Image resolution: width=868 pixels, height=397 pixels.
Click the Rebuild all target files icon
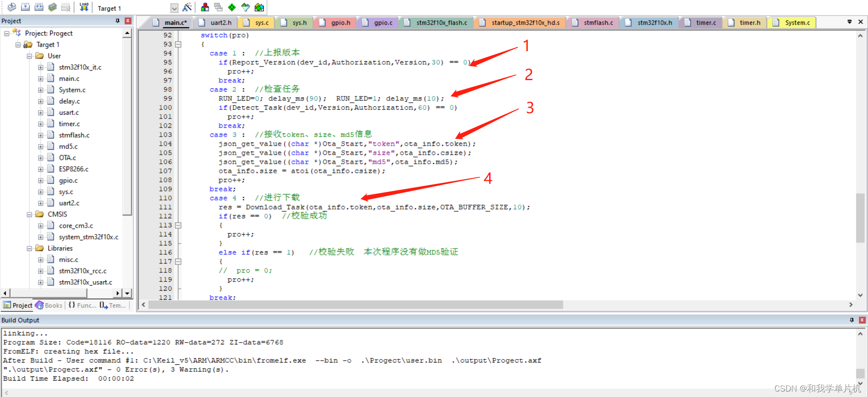[x=39, y=7]
